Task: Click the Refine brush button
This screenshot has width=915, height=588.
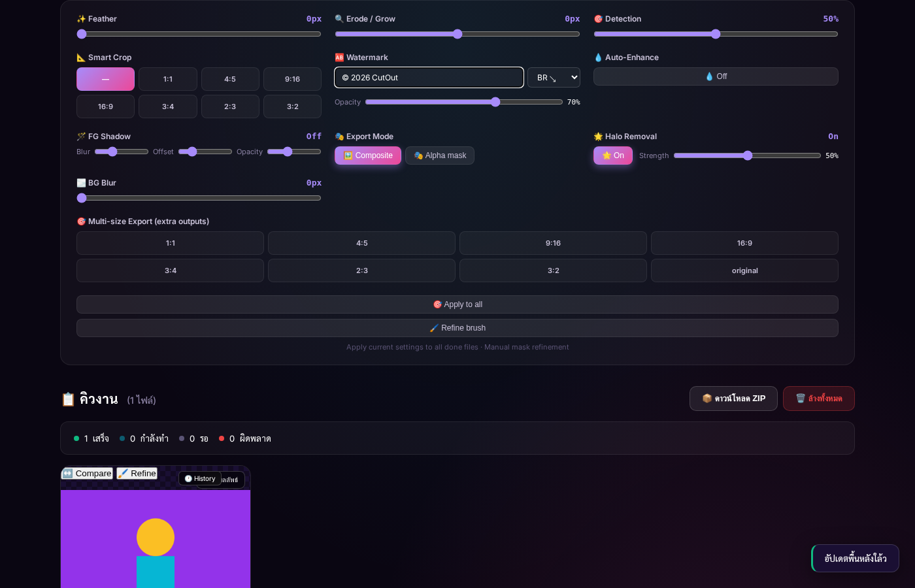Action: pyautogui.click(x=457, y=328)
